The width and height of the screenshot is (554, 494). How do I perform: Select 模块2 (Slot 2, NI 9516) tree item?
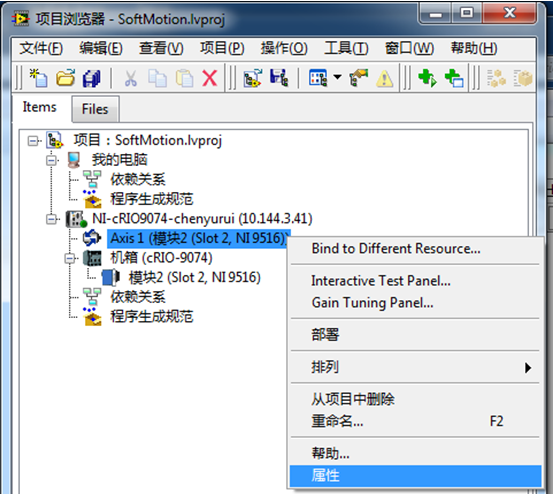pyautogui.click(x=194, y=277)
